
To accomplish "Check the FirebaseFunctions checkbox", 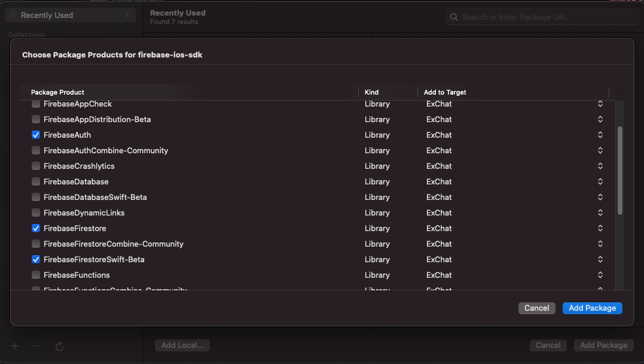I will point(36,275).
